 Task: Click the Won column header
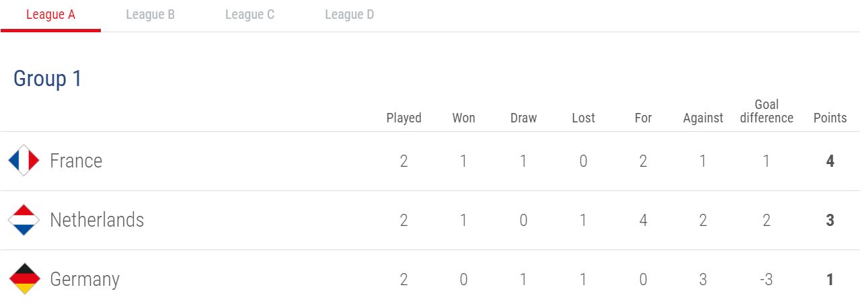pos(464,118)
